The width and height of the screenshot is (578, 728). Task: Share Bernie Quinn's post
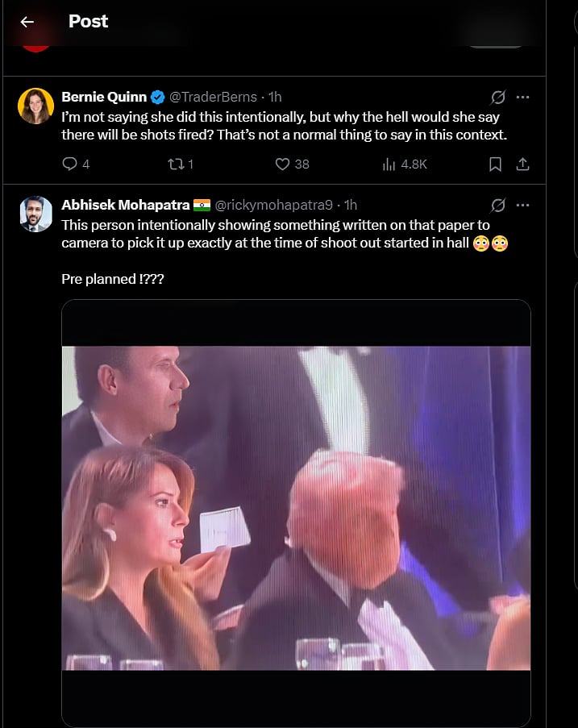(522, 164)
